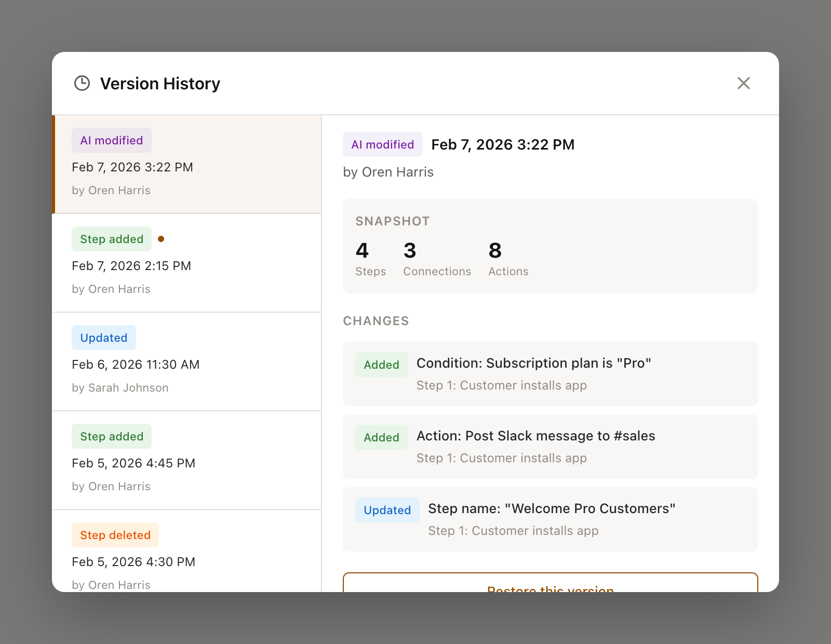The image size is (831, 644).
Task: Click the AI modified badge in the detail header
Action: [382, 144]
